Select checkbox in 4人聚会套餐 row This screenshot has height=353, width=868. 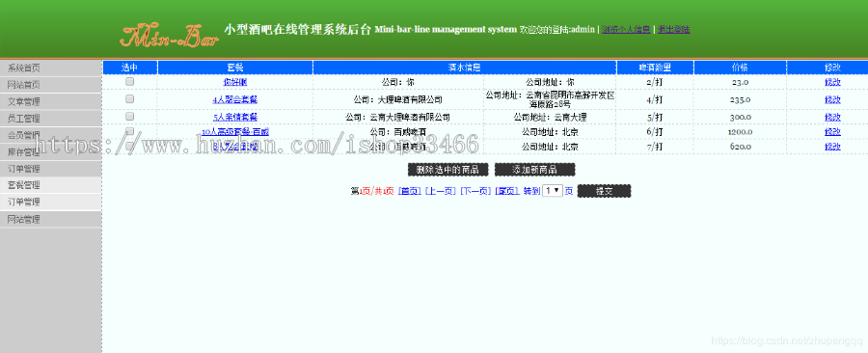pyautogui.click(x=129, y=98)
